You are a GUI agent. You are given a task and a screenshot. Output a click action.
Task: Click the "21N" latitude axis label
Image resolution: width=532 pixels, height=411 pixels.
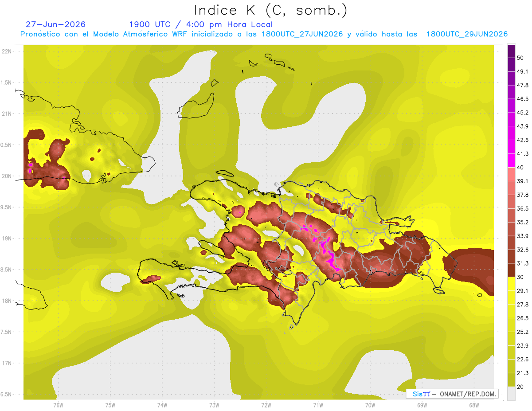[x=7, y=114]
